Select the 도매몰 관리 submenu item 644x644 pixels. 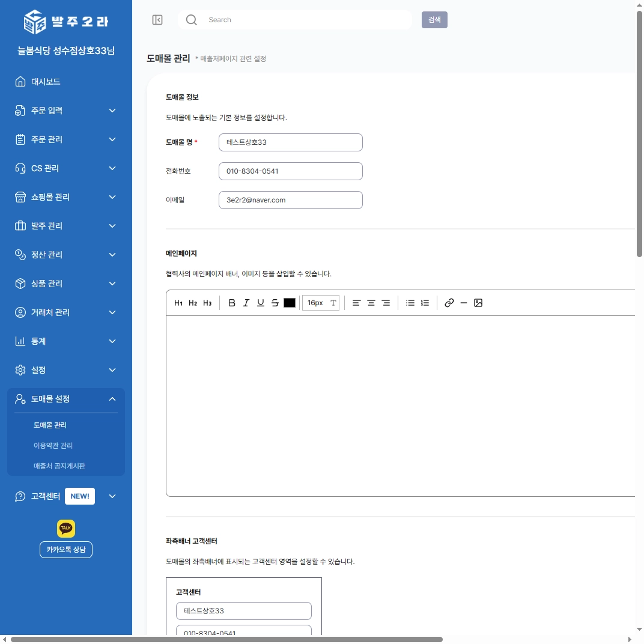pos(50,425)
